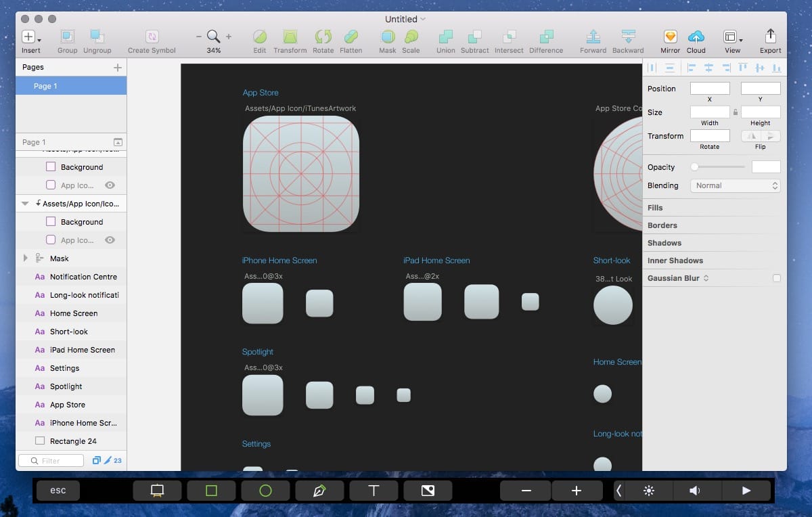
Task: Collapse the pages list with the toggle icon
Action: [x=118, y=142]
